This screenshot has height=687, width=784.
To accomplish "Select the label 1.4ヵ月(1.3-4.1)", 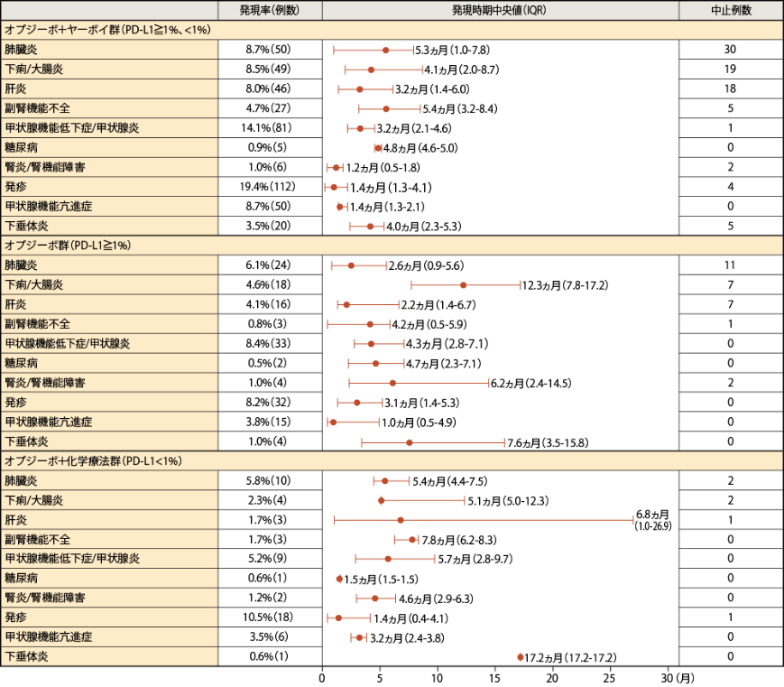I will point(391,188).
